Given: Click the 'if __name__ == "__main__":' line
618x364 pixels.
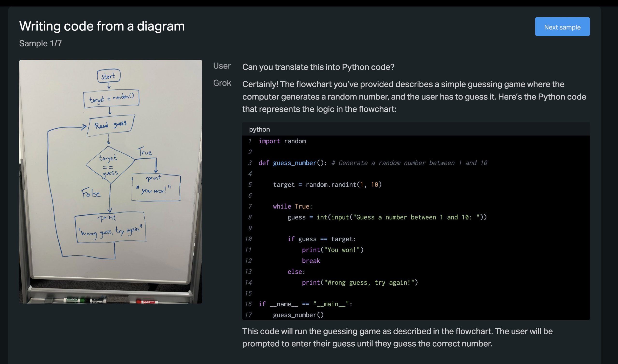Looking at the screenshot, I should coord(305,304).
